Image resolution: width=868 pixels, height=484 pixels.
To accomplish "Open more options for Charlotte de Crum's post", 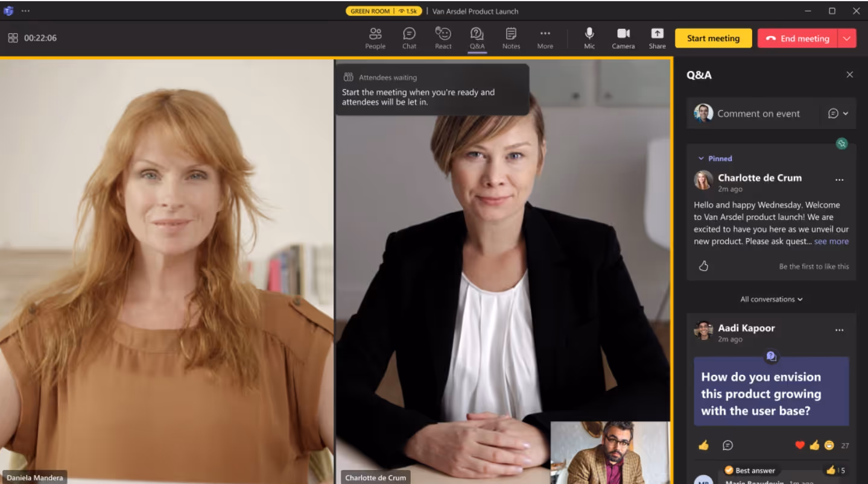I will [839, 180].
